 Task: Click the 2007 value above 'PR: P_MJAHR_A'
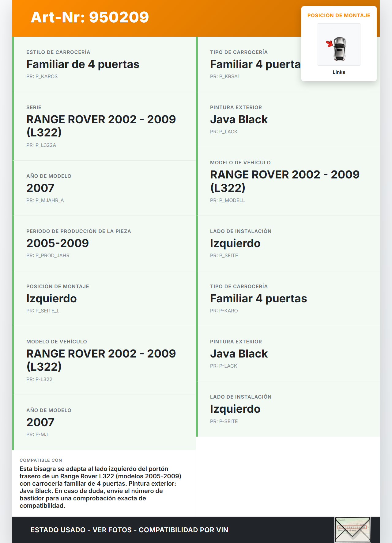coord(40,188)
